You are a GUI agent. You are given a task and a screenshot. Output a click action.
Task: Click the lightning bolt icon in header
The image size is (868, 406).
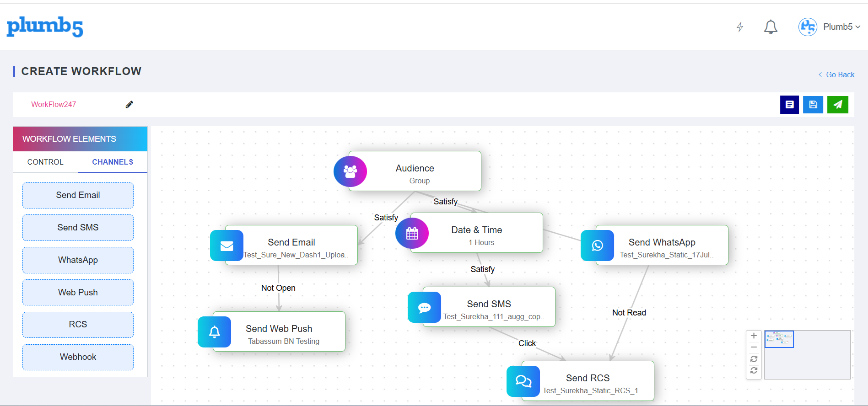739,27
